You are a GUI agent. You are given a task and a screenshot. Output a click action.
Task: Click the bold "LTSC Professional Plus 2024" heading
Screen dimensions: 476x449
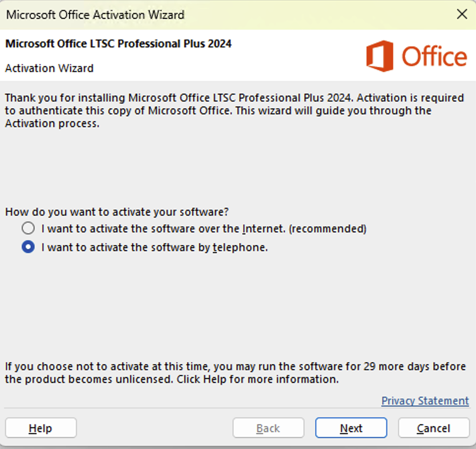point(118,44)
